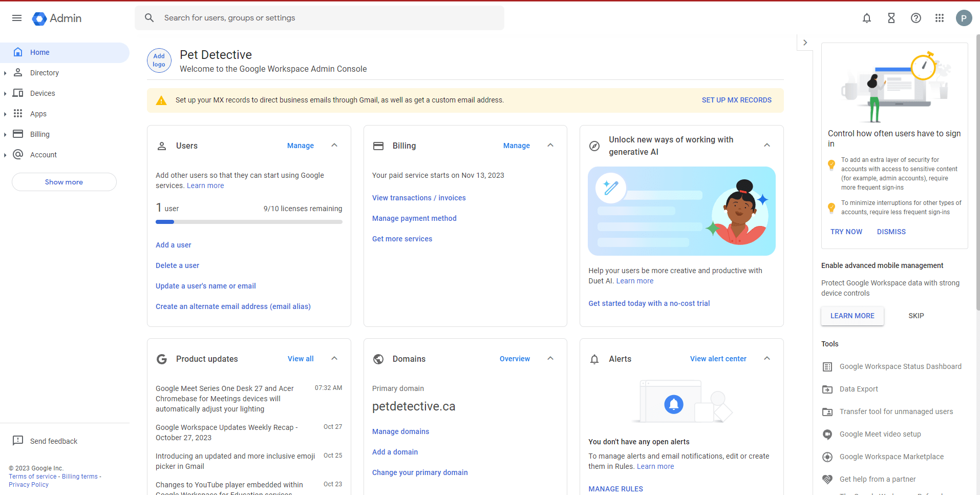Collapse the Users card
This screenshot has height=495, width=980.
[334, 146]
